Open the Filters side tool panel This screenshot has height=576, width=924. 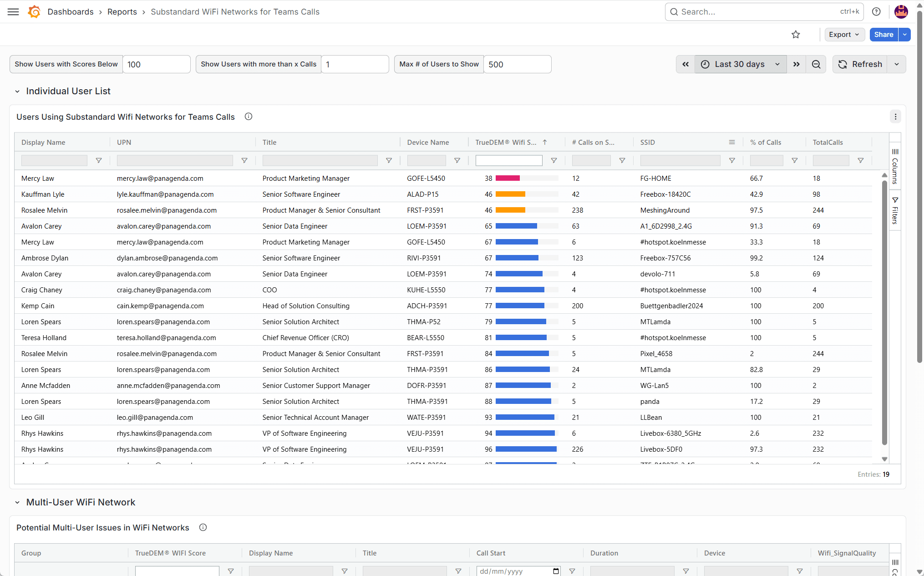895,210
